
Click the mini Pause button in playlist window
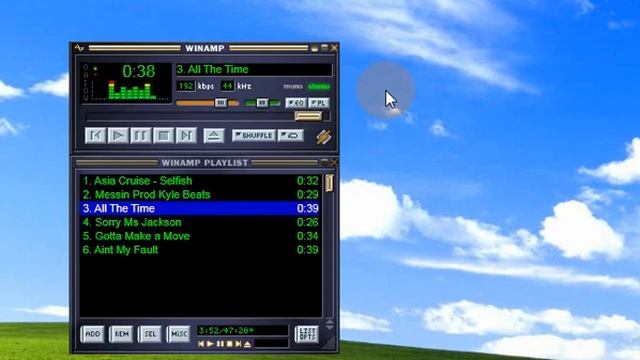click(220, 344)
